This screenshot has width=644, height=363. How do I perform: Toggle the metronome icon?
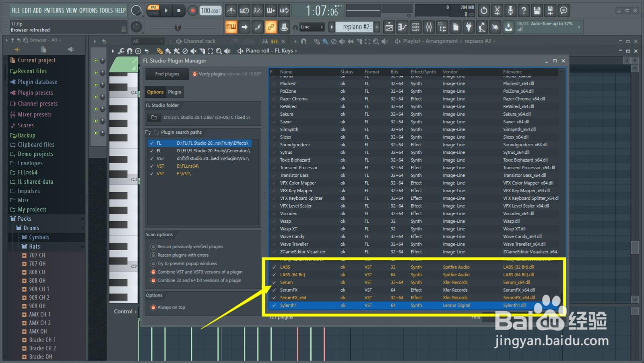point(231,10)
